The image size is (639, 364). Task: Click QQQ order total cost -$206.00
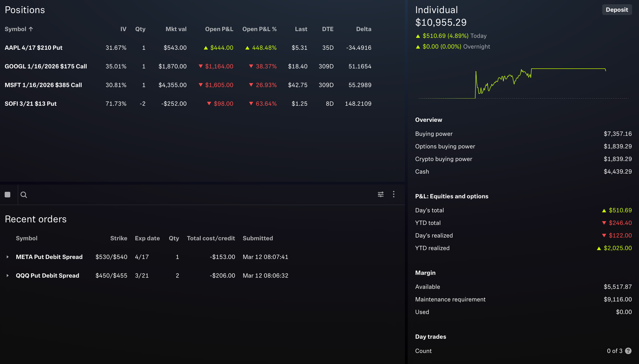[222, 276]
